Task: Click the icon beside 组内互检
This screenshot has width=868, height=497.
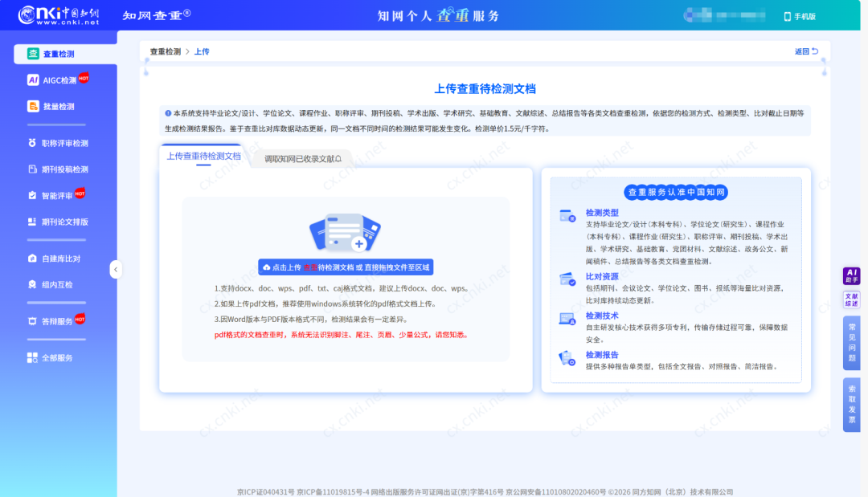Action: 32,284
